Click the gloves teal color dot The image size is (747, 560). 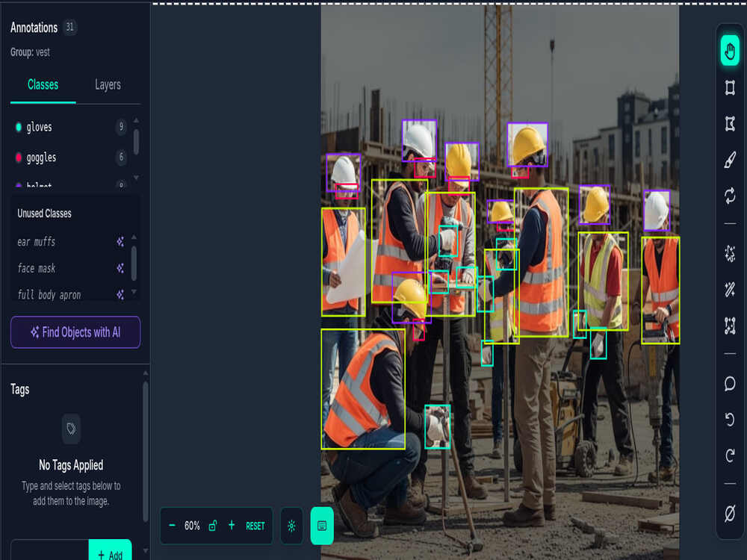point(19,127)
